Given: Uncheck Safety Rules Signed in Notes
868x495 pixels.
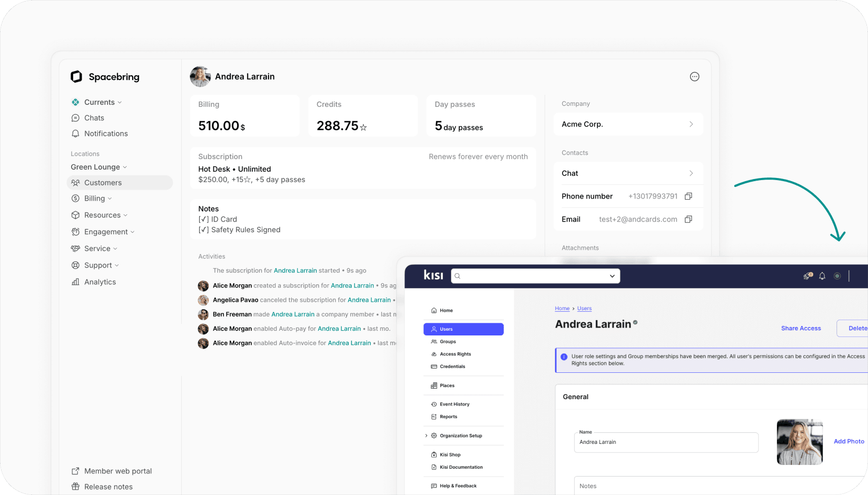Looking at the screenshot, I should point(202,230).
